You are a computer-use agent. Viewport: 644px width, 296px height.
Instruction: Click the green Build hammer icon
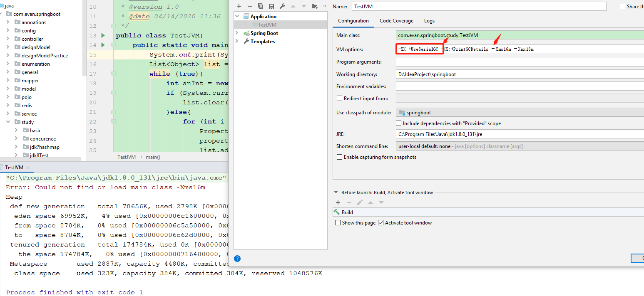tap(337, 212)
